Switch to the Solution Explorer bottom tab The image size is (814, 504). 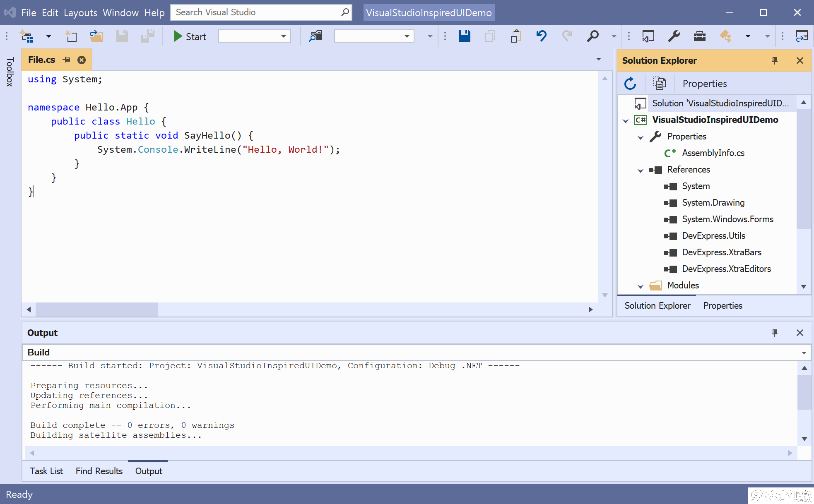point(657,305)
